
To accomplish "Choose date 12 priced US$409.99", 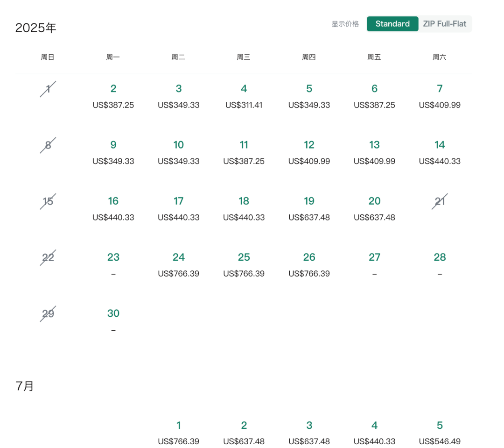I will 309,152.
